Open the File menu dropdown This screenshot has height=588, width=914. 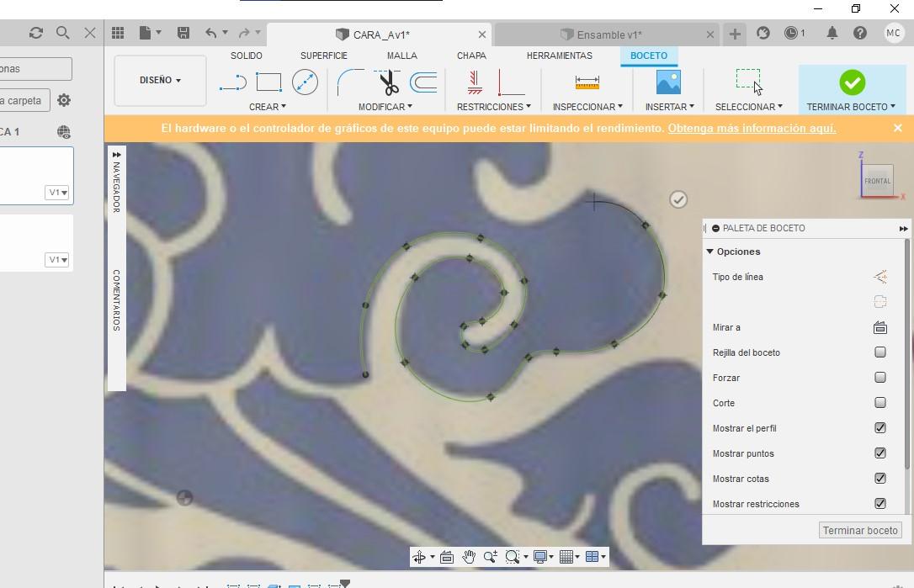click(x=150, y=33)
